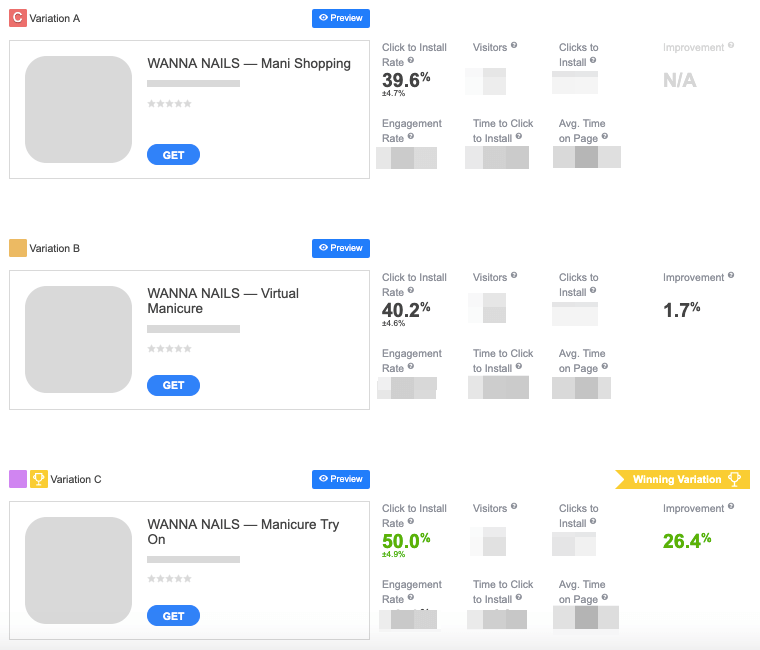Click Variation C Visitors help icon
Screen dimensions: 760x650
(514, 506)
